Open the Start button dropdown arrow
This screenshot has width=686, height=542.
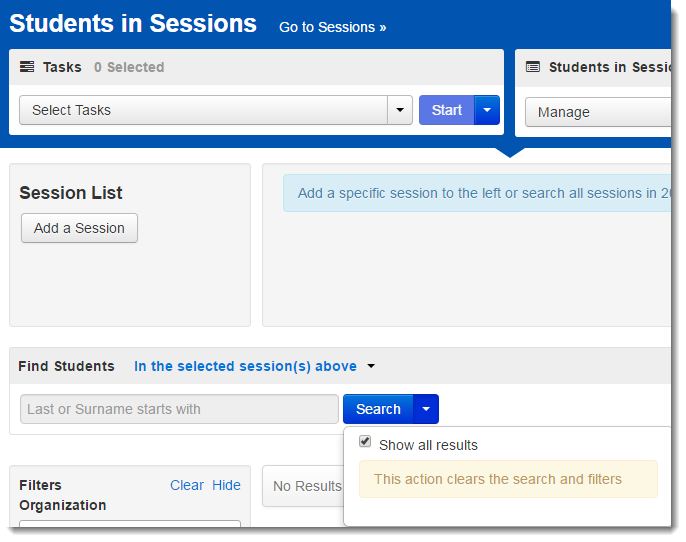tap(487, 110)
